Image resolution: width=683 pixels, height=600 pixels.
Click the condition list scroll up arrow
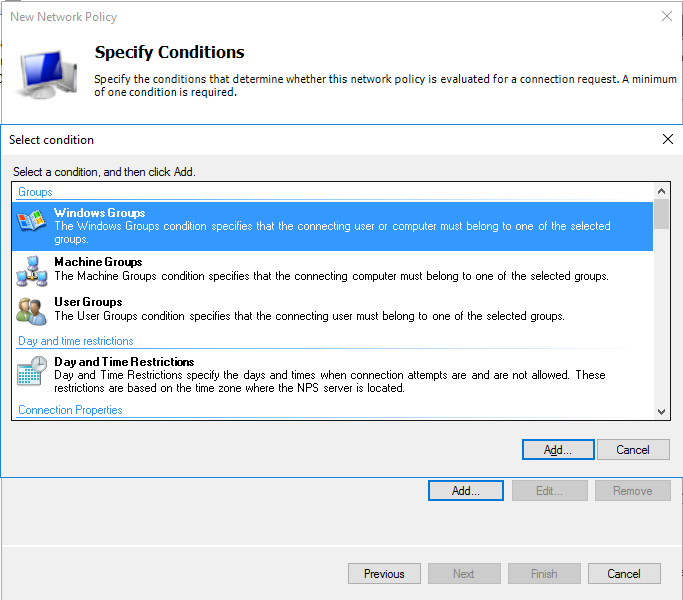pyautogui.click(x=661, y=191)
